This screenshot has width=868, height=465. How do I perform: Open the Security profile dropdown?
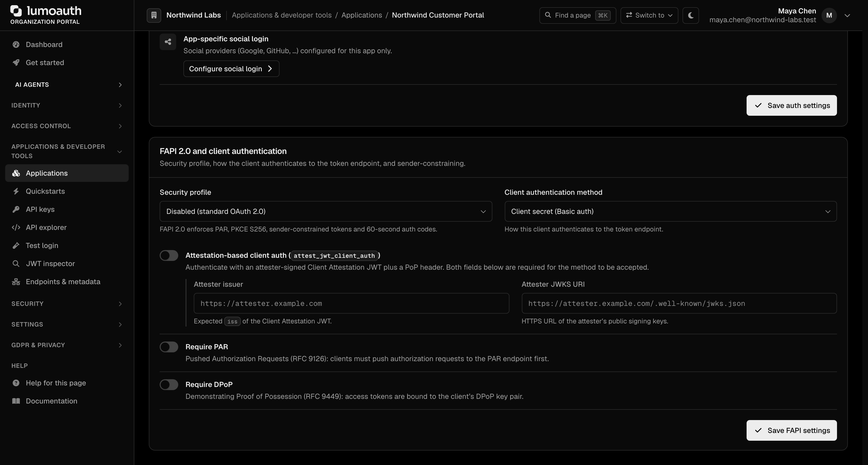click(326, 211)
